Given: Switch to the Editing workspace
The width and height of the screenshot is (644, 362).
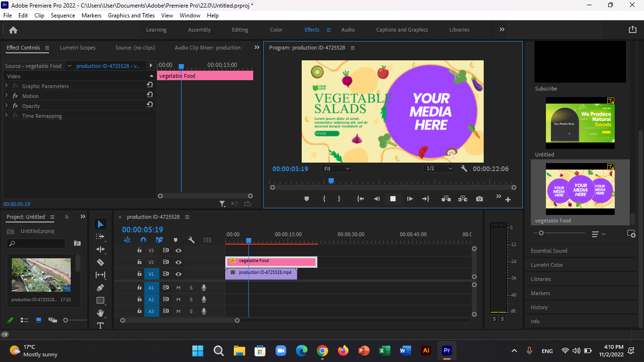Looking at the screenshot, I should (x=240, y=30).
